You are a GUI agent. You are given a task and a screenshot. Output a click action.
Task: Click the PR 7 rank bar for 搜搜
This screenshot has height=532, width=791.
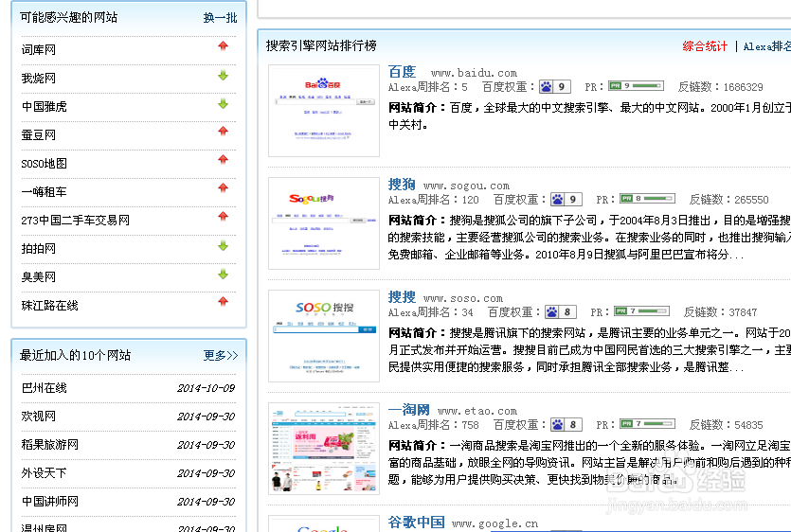(641, 311)
